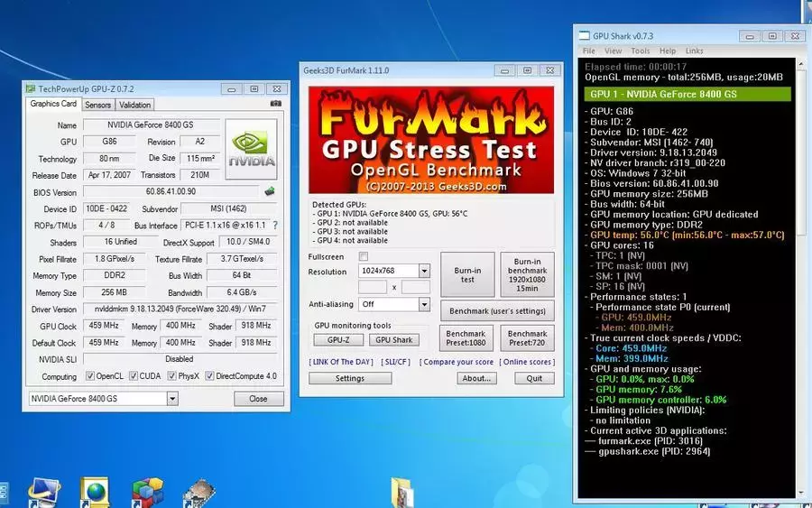812x508 pixels.
Task: Run Benchmark Preset:720
Action: pos(527,338)
